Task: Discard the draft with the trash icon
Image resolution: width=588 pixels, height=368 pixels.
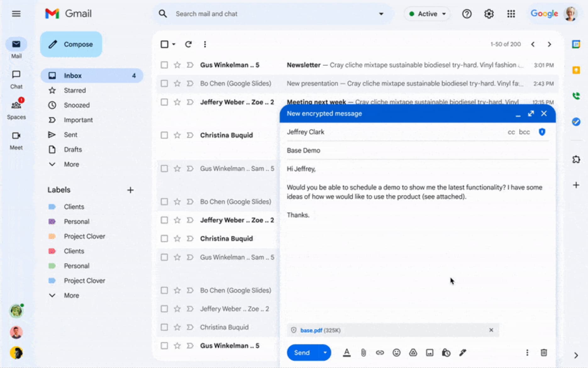Action: (x=544, y=353)
